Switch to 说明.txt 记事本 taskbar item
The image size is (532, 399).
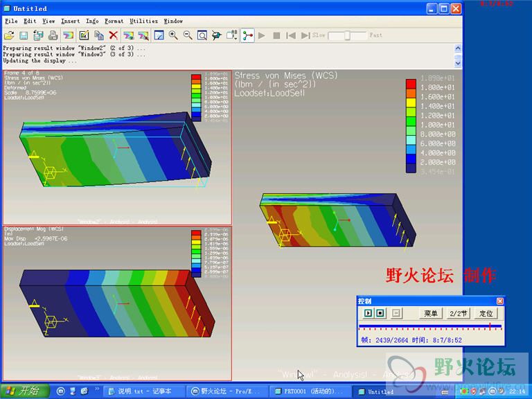143,391
